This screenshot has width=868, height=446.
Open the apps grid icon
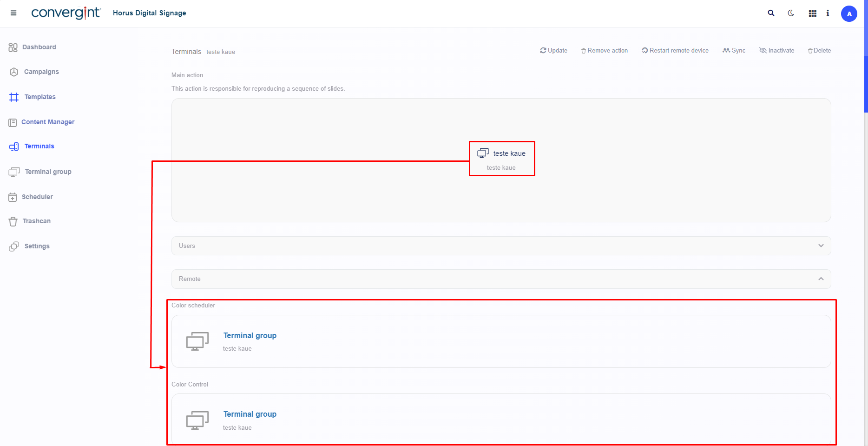point(812,13)
